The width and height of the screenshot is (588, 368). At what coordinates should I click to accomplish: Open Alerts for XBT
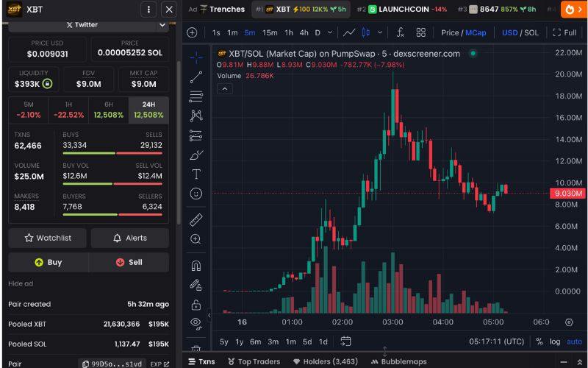click(130, 238)
